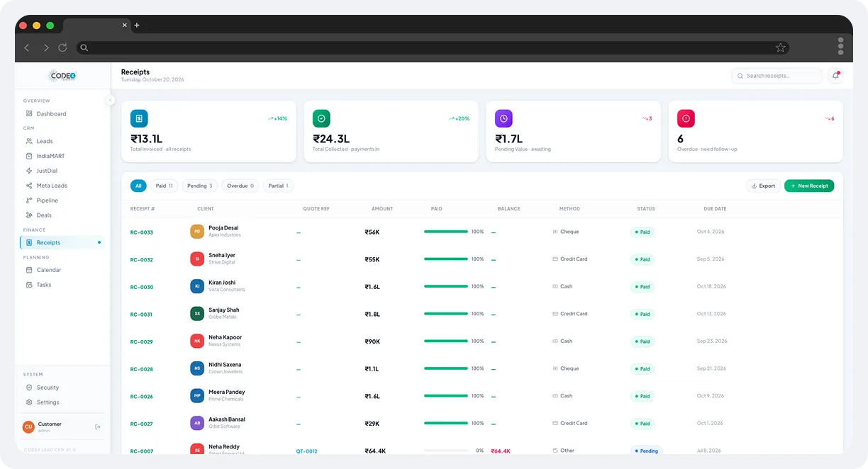
Task: Click the paid progress bar for RC-0031
Action: pos(446,314)
